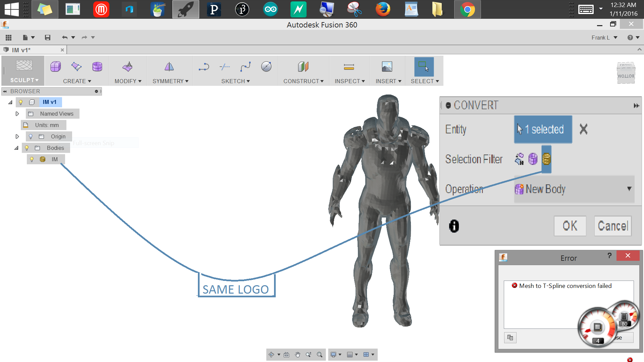Expand the Named Views tree node
The height and width of the screenshot is (362, 644).
[x=17, y=114]
